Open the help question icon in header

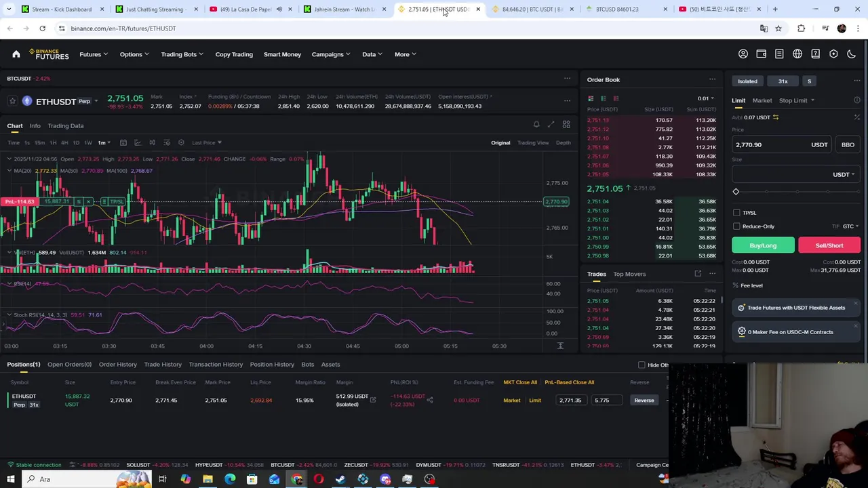point(815,54)
